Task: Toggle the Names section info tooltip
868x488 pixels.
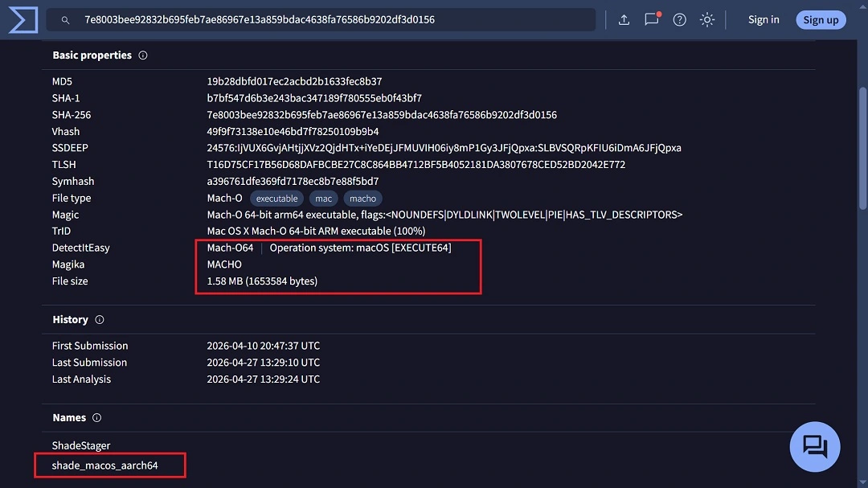Action: (96, 417)
